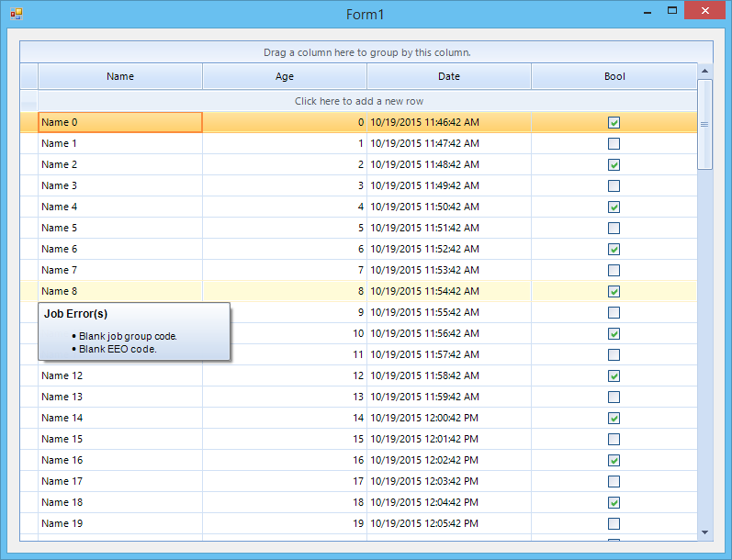Image resolution: width=732 pixels, height=560 pixels.
Task: Click the Bool column header
Action: (x=614, y=76)
